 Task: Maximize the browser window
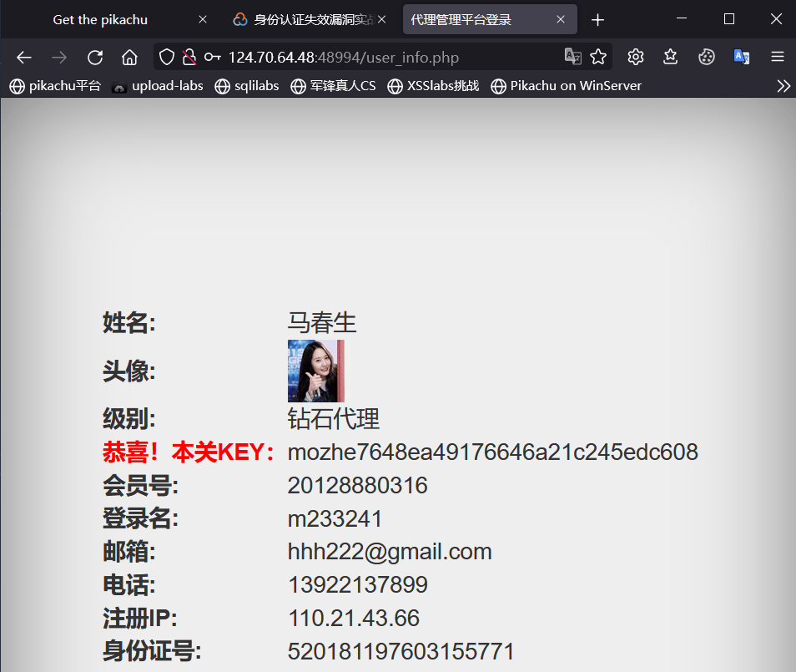pyautogui.click(x=729, y=19)
